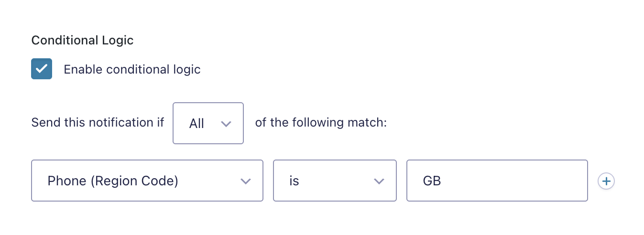Click the Conditional Logic section heading
Viewport: 644px width, 235px height.
[x=82, y=40]
